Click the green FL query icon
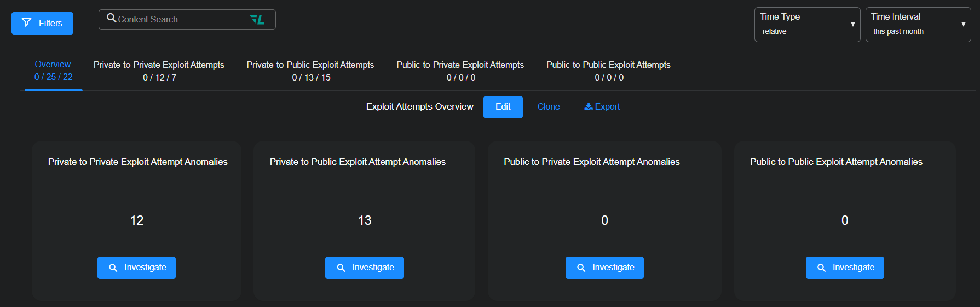 257,20
